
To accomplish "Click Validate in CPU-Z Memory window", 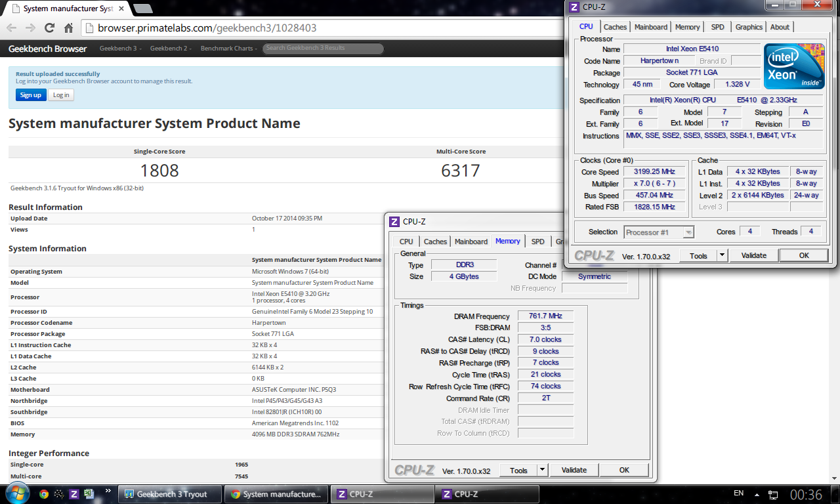I will 574,471.
